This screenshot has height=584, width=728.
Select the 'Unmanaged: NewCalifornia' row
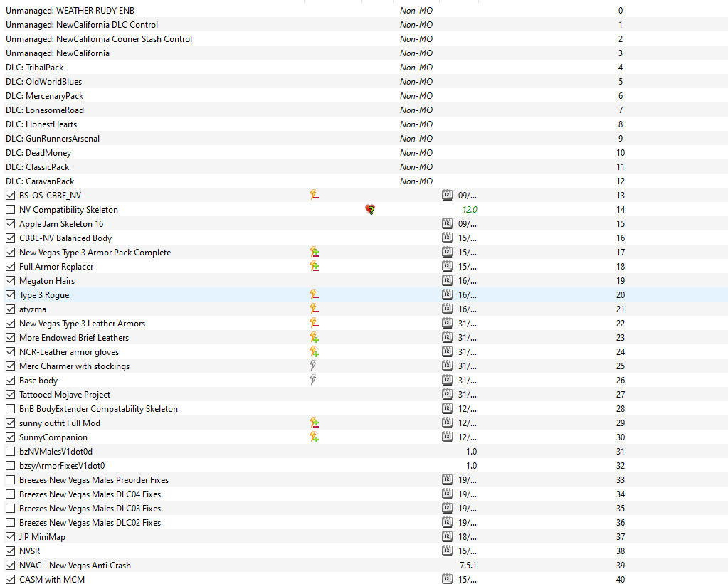[364, 53]
